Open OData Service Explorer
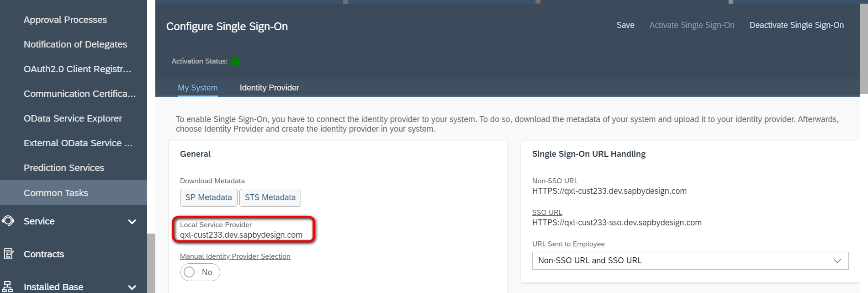The image size is (868, 293). tap(73, 118)
